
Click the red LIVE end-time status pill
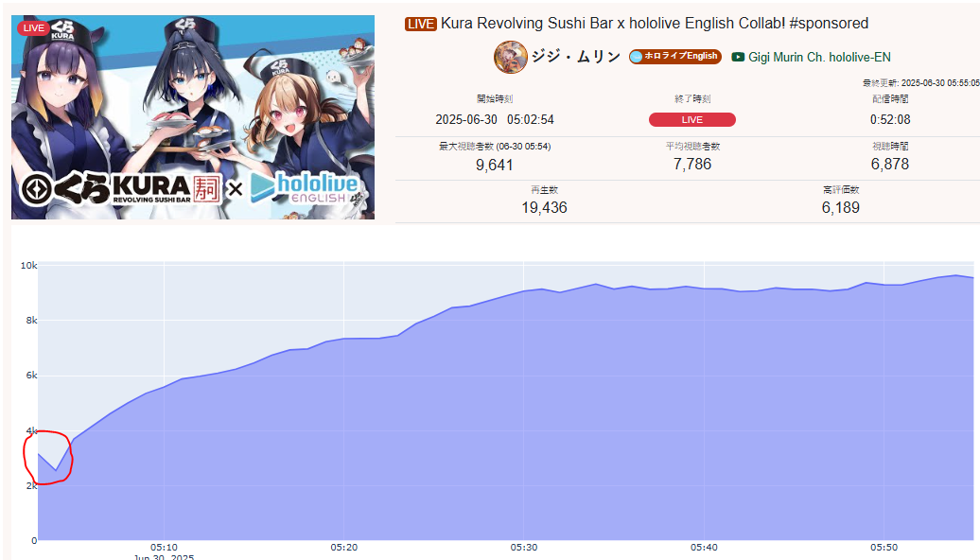tap(691, 119)
